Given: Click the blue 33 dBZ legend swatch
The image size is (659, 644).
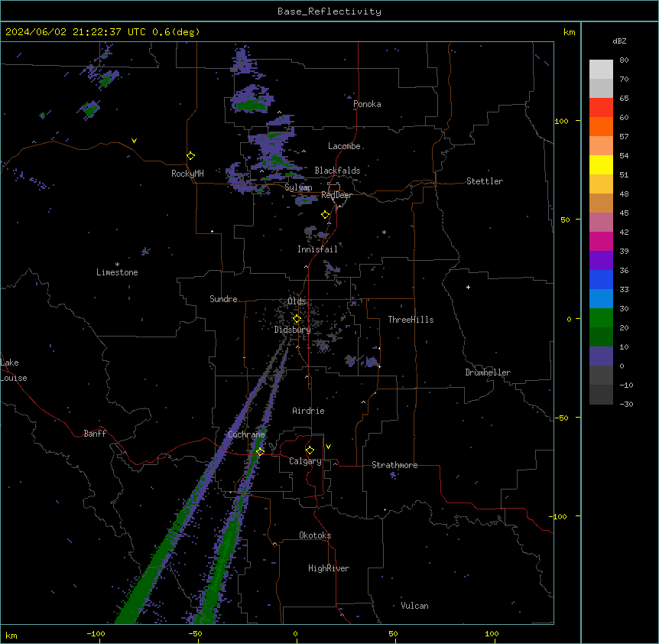Looking at the screenshot, I should click(x=601, y=279).
